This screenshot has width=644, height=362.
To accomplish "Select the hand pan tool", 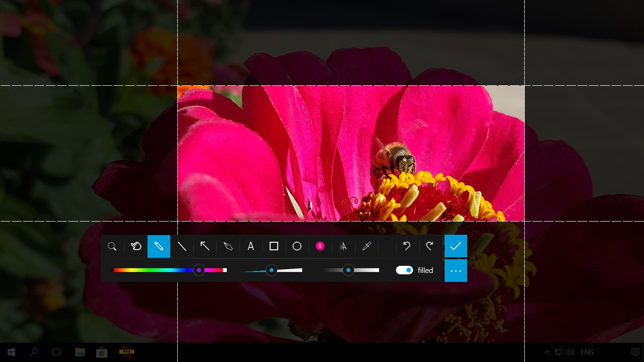I will [136, 247].
